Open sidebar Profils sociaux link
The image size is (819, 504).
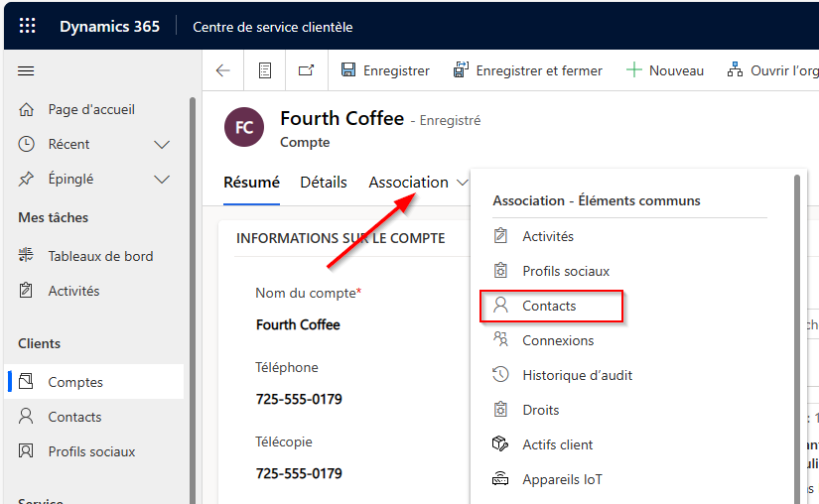(91, 451)
